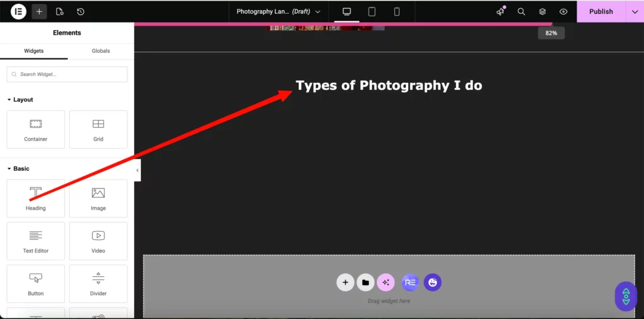Open the What's New megaphone icon
This screenshot has height=319, width=644.
click(500, 11)
